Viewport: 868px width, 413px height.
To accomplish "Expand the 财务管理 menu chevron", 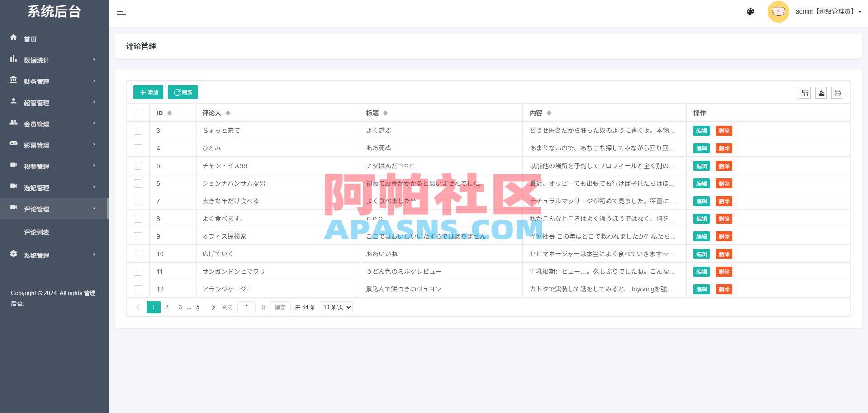I will pos(94,81).
